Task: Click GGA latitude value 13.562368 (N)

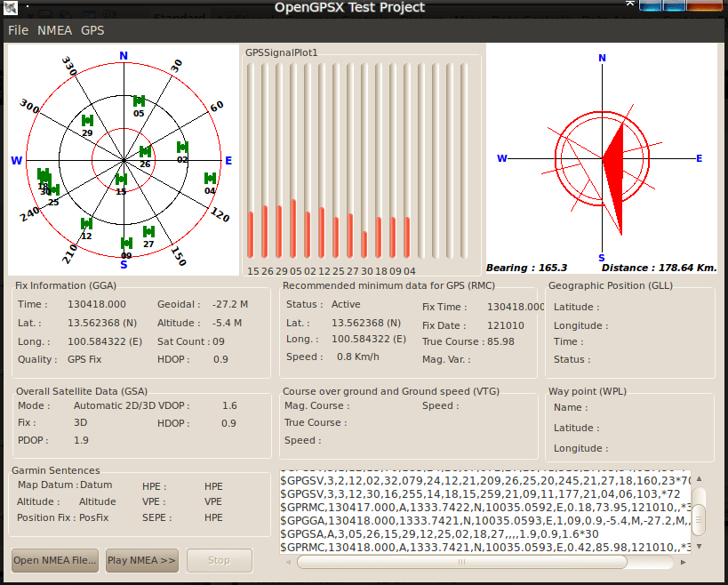Action: click(x=102, y=323)
